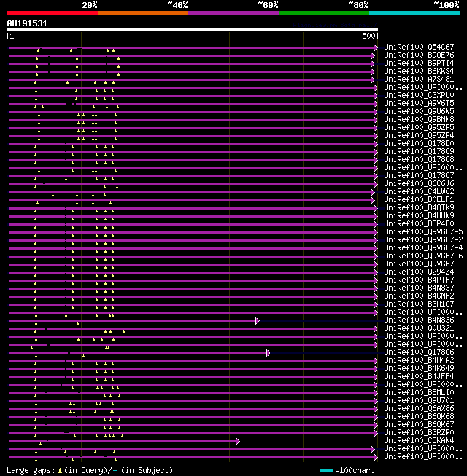
Task: Click the end arrowhead of the Q54C67 alignment
Action: pyautogui.click(x=376, y=47)
